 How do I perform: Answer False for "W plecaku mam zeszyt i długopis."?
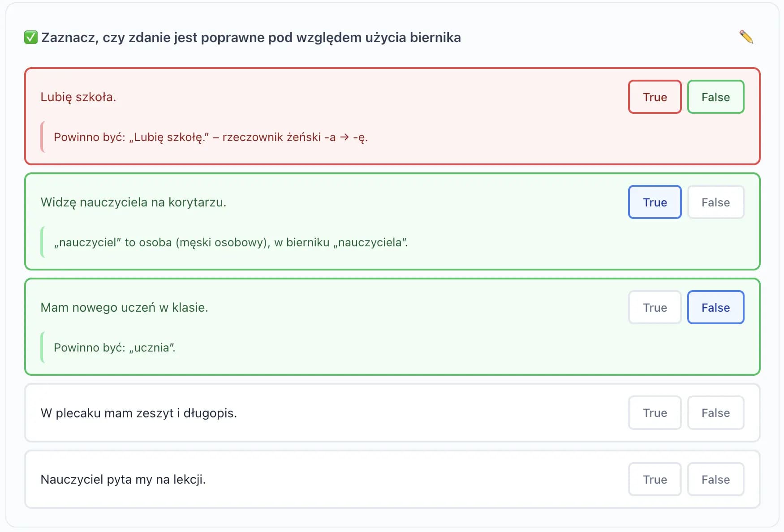(x=715, y=412)
